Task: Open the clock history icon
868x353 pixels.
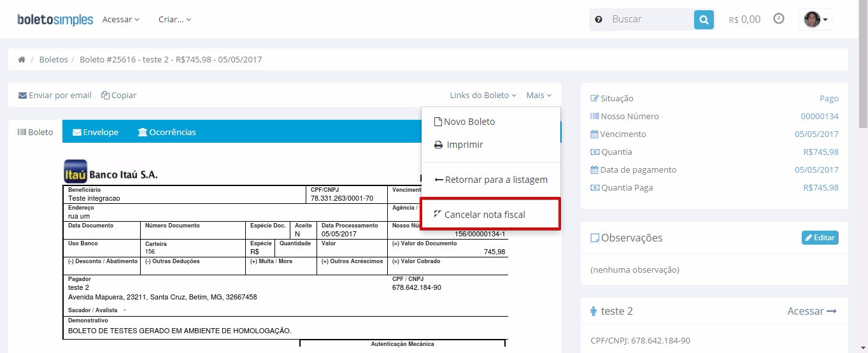Action: coord(778,19)
